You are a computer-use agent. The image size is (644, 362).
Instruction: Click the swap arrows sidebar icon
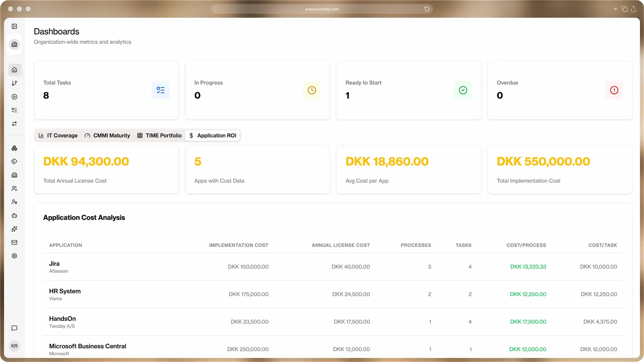click(14, 124)
